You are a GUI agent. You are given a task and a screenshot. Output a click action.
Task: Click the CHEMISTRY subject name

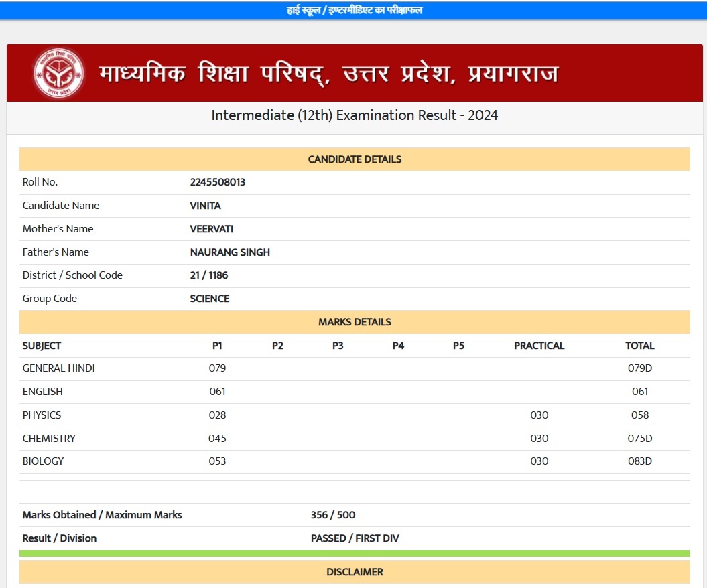tap(49, 439)
